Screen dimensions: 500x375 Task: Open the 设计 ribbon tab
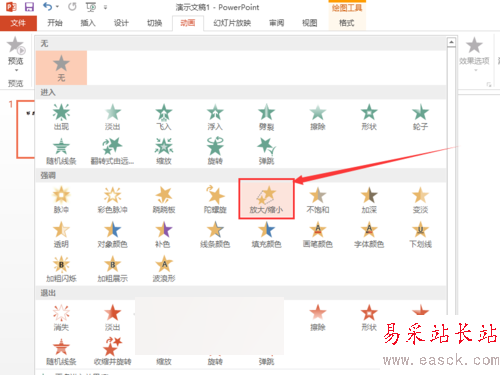coord(121,23)
